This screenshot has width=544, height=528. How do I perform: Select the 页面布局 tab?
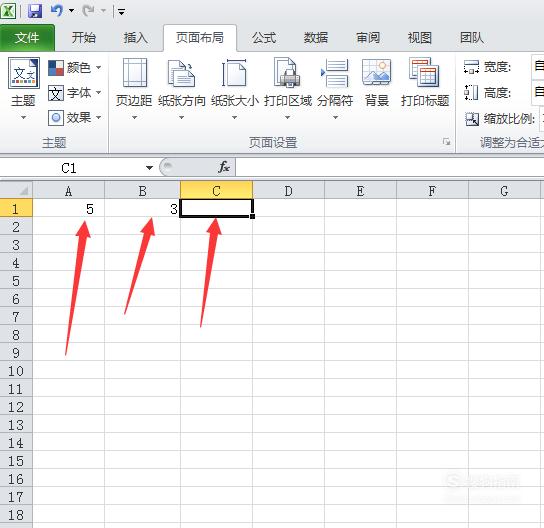pos(200,37)
